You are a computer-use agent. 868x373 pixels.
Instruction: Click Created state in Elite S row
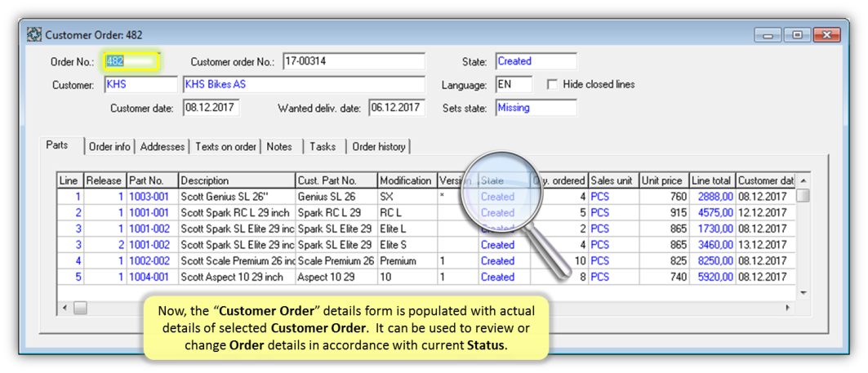(x=504, y=245)
